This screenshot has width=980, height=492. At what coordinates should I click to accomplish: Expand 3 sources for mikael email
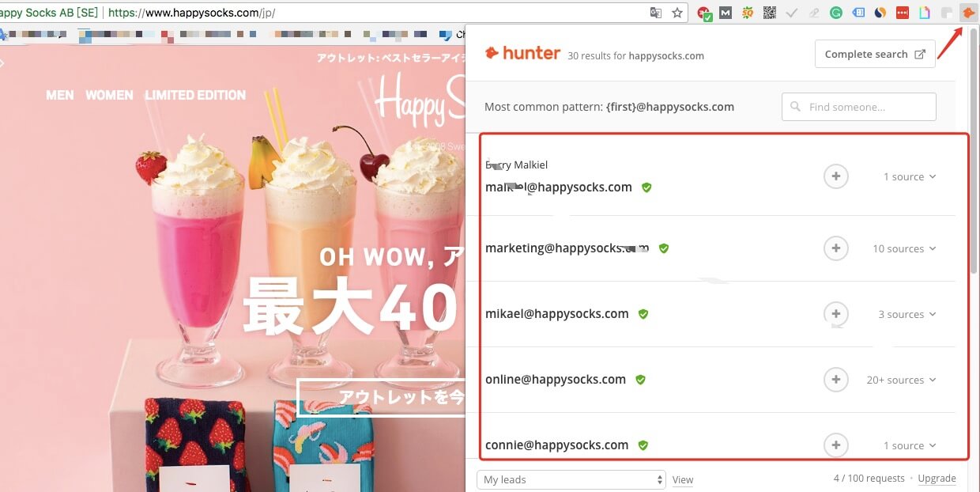tap(907, 314)
